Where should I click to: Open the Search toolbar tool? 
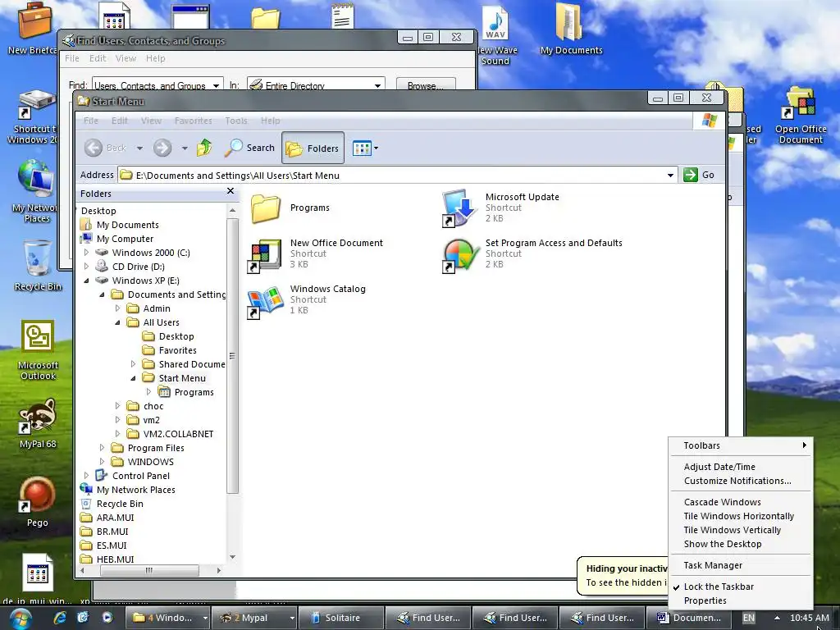click(249, 148)
